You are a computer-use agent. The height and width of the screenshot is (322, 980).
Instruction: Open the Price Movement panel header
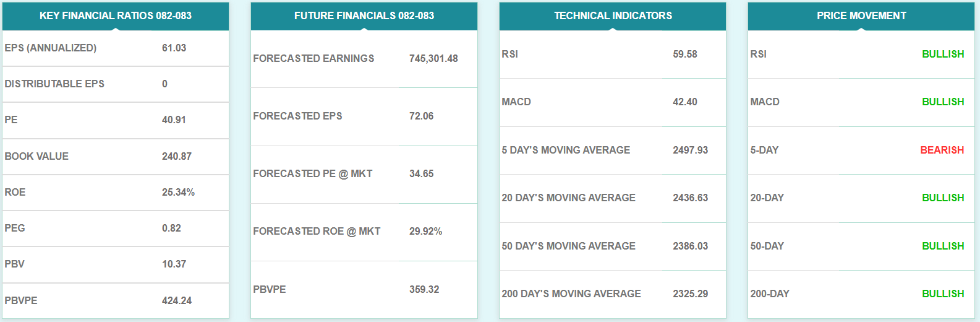point(861,16)
